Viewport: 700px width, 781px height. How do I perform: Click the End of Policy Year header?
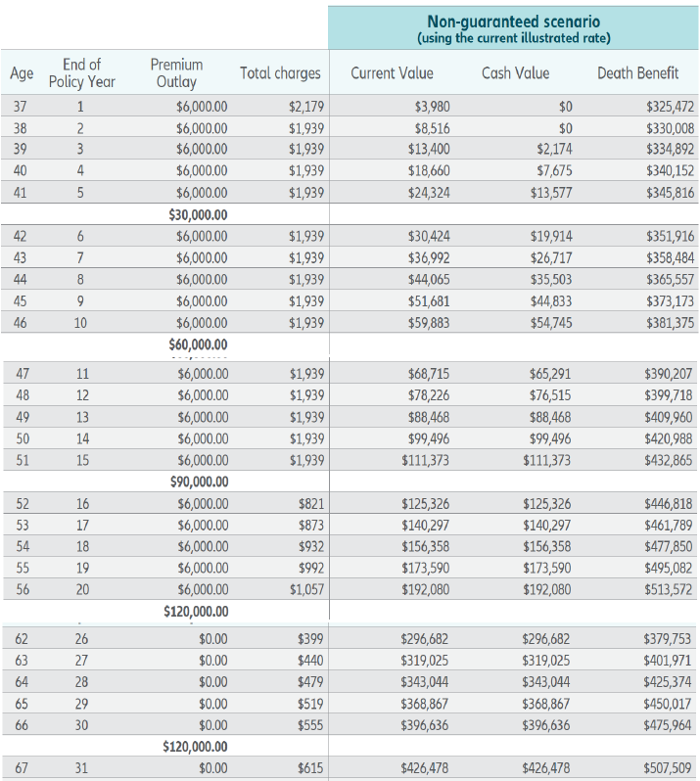click(81, 72)
